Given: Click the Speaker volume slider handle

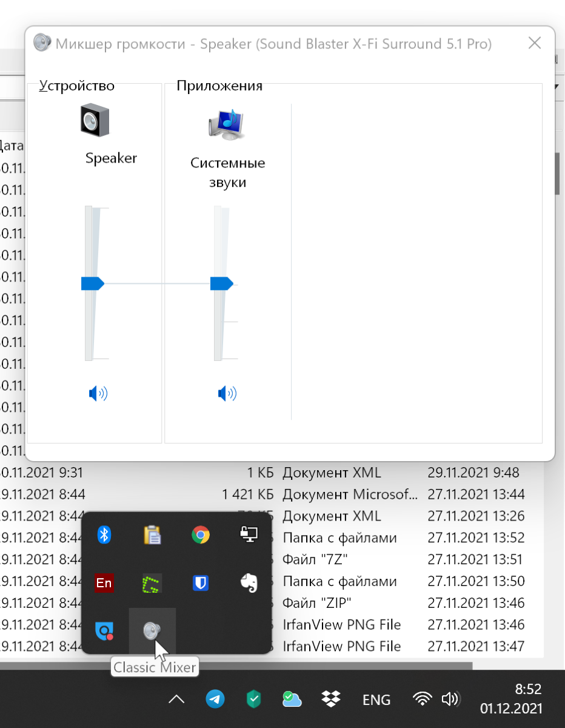Looking at the screenshot, I should coord(93,283).
